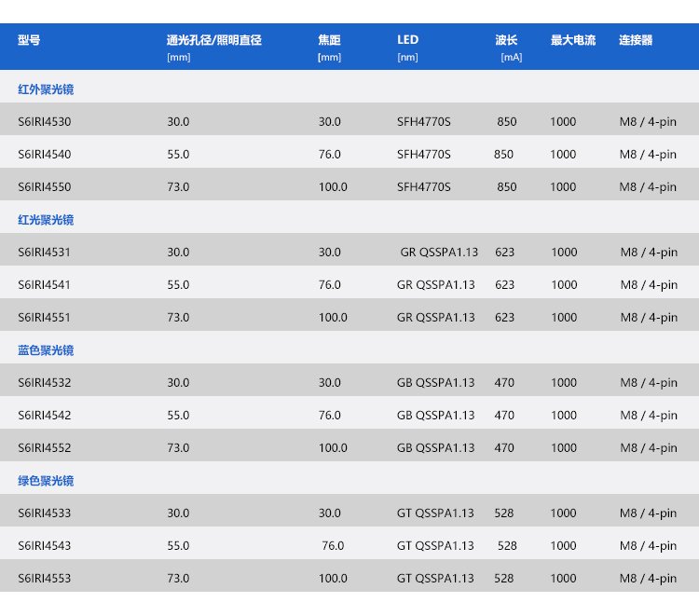This screenshot has height=616, width=699.
Task: Click the 型号 column header
Action: 29,40
